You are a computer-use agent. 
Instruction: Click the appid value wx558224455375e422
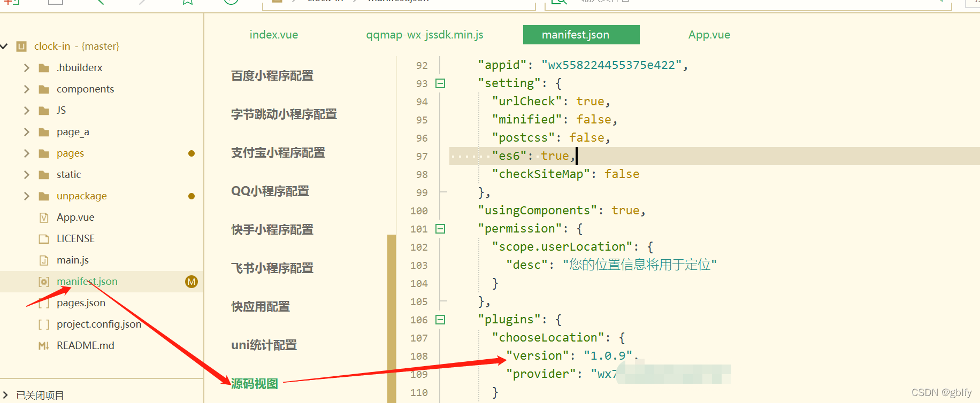pos(612,65)
